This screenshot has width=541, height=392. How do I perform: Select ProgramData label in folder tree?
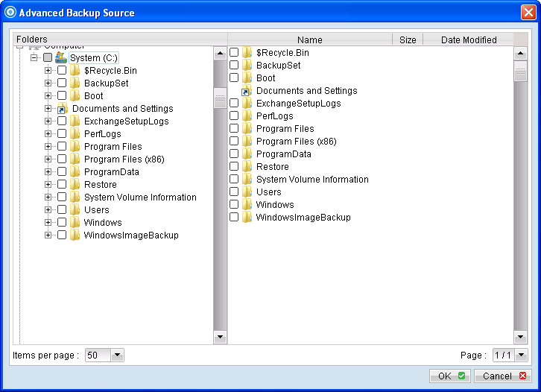112,171
